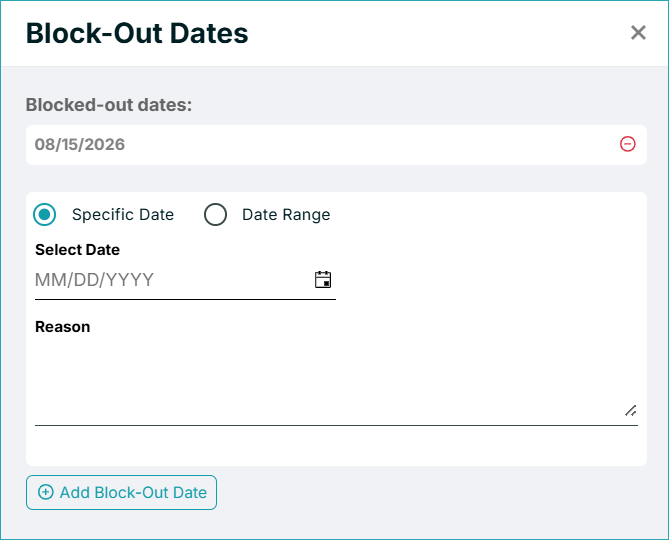Click the "Block-Out Dates" dialog title
Image resolution: width=669 pixels, height=540 pixels.
pos(137,33)
